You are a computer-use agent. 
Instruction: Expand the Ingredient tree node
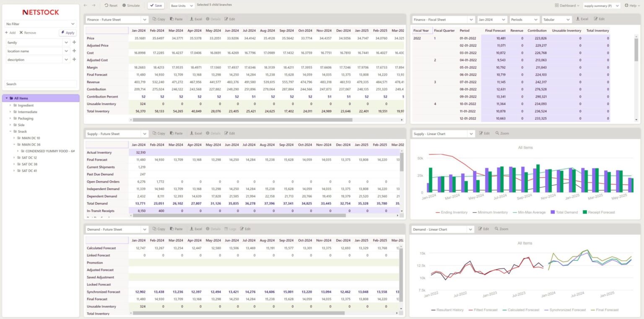[x=10, y=105]
